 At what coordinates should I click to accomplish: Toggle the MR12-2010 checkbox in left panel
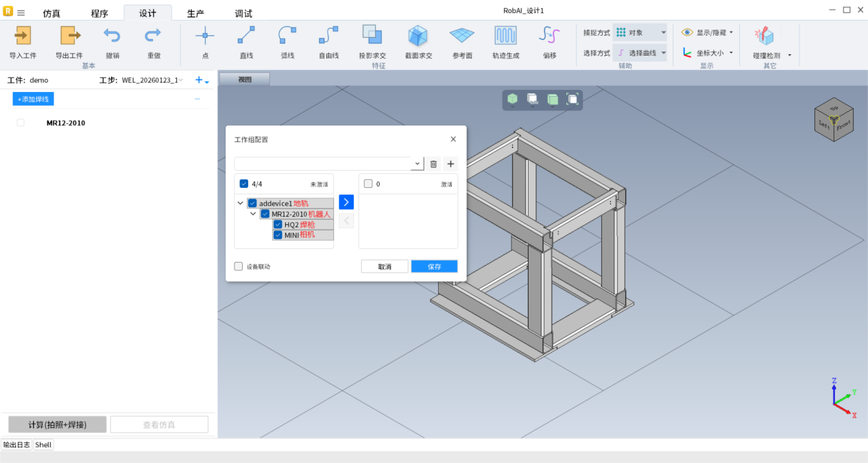pyautogui.click(x=21, y=123)
